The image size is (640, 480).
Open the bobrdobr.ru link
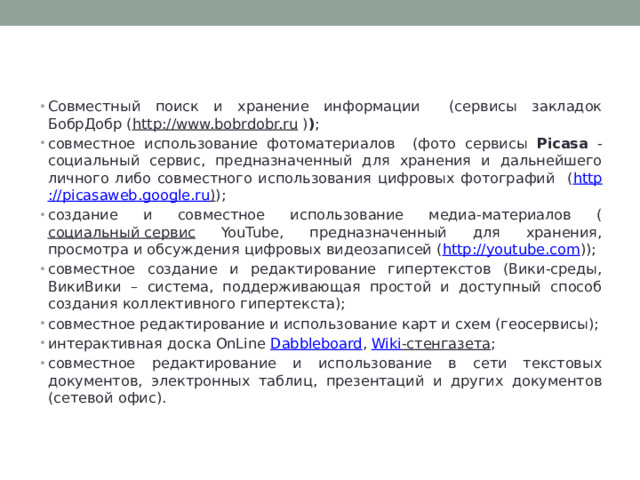click(215, 124)
